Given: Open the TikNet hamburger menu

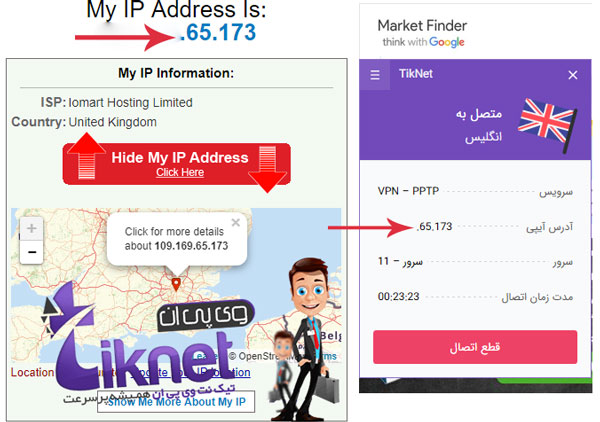Looking at the screenshot, I should pyautogui.click(x=375, y=75).
